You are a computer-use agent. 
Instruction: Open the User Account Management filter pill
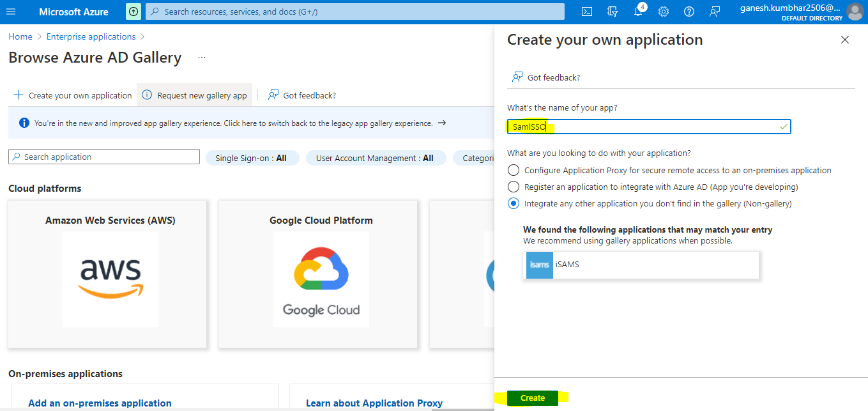pos(375,158)
